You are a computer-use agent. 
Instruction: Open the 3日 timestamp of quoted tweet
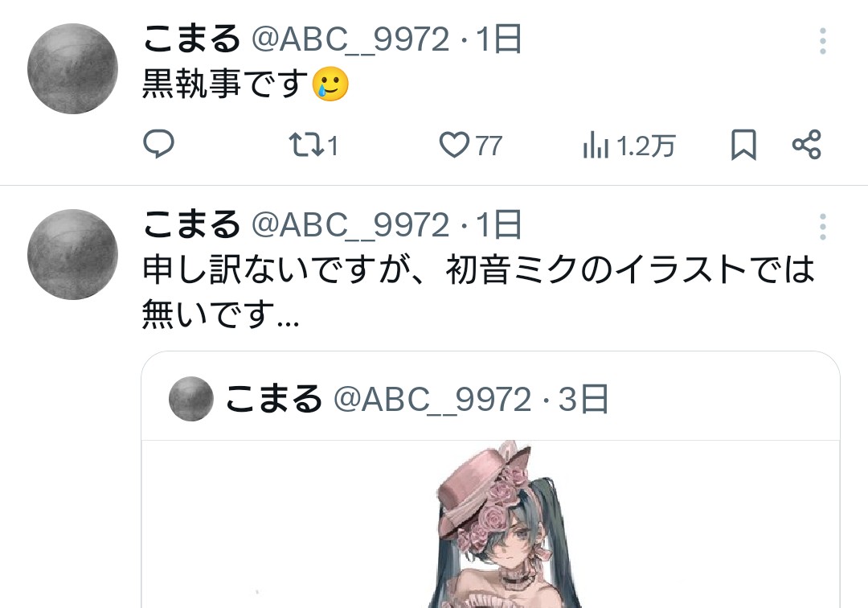583,399
